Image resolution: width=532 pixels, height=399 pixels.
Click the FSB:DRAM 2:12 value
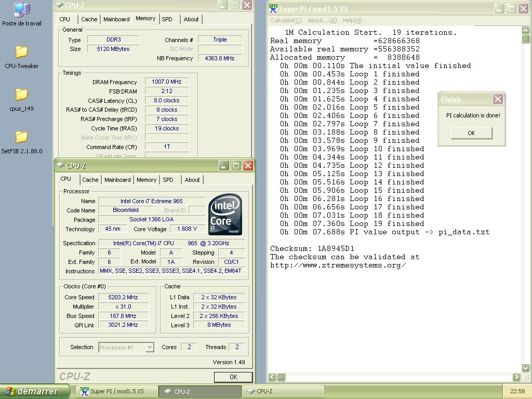pos(167,91)
